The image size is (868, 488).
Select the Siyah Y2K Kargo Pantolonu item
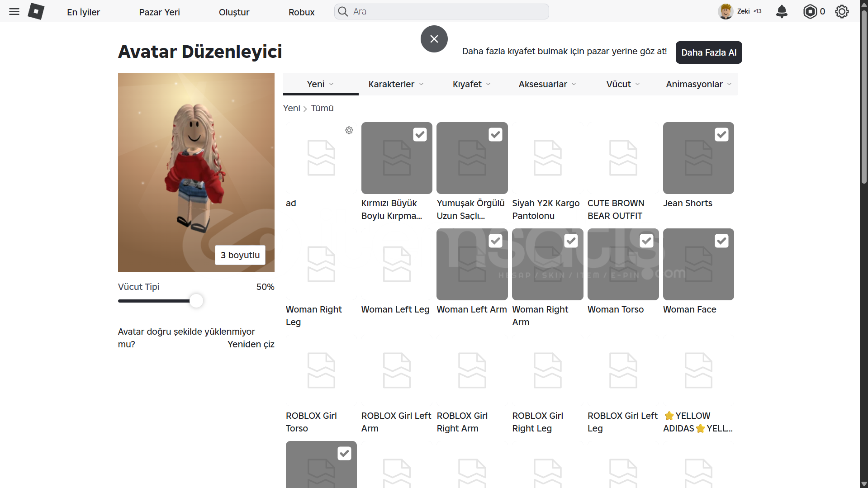pos(547,158)
